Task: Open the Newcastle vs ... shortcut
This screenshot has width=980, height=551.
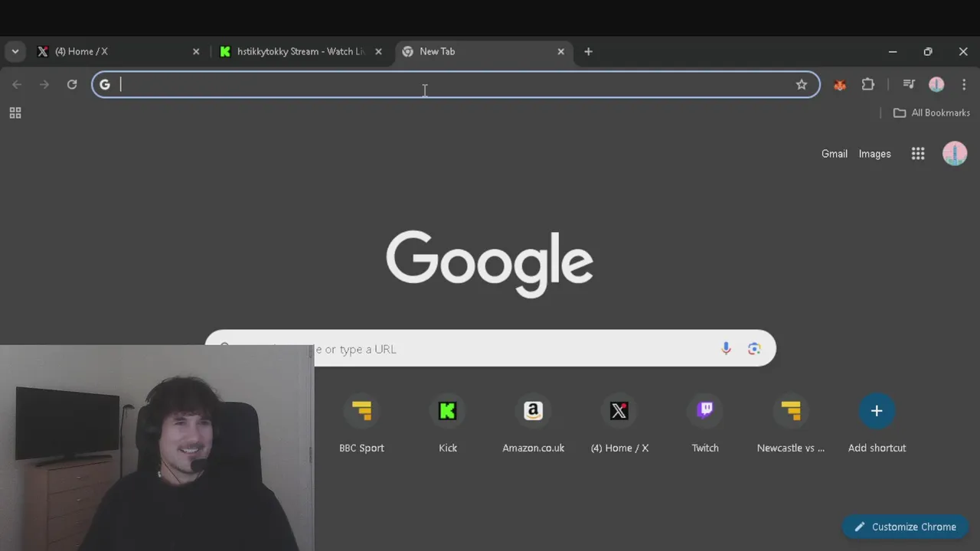Action: point(791,425)
